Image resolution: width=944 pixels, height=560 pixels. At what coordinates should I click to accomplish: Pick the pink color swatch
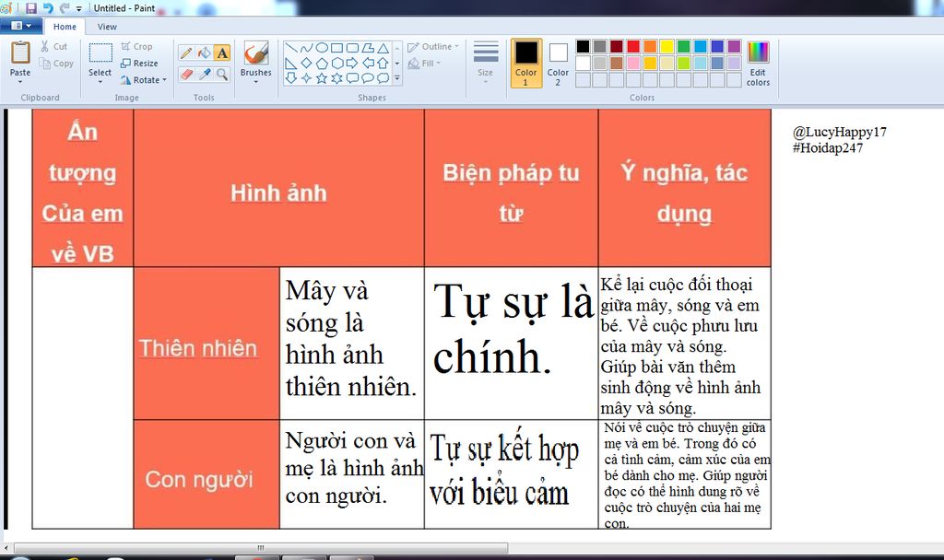(x=633, y=64)
